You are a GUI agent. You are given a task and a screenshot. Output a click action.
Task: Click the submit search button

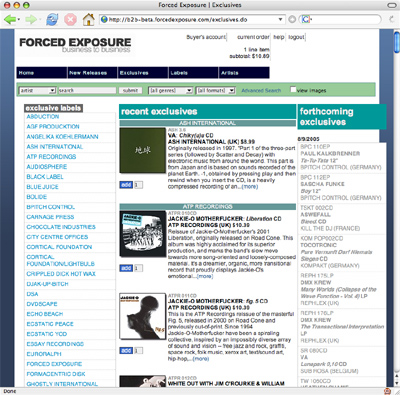tap(130, 90)
